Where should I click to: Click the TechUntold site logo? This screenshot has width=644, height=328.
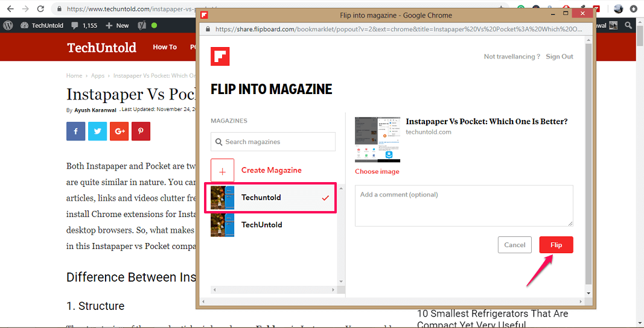pos(102,48)
